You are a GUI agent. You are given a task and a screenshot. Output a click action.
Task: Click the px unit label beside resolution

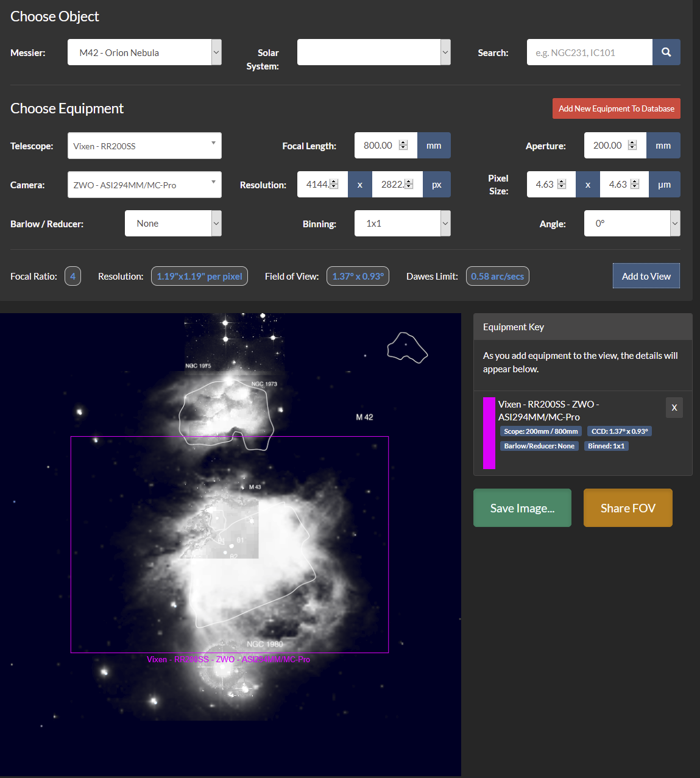click(x=437, y=185)
